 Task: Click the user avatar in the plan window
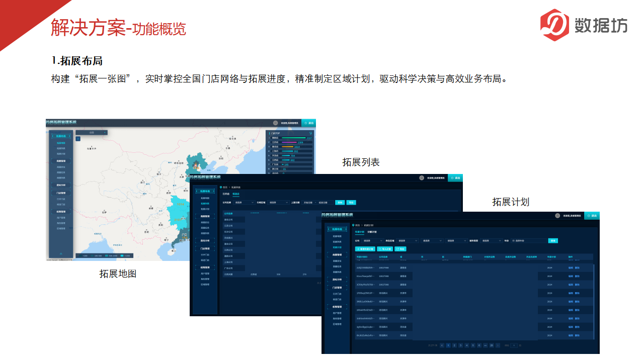click(x=557, y=216)
